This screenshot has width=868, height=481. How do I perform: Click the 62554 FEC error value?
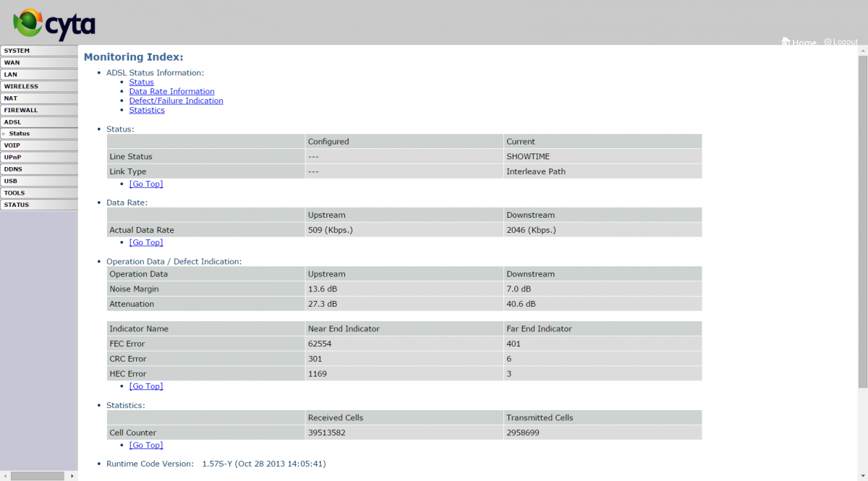pos(320,344)
